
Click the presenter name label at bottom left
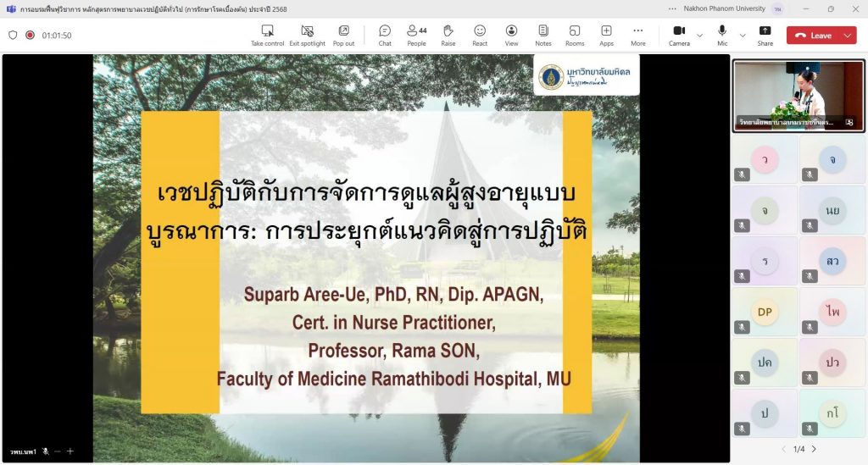(x=23, y=451)
